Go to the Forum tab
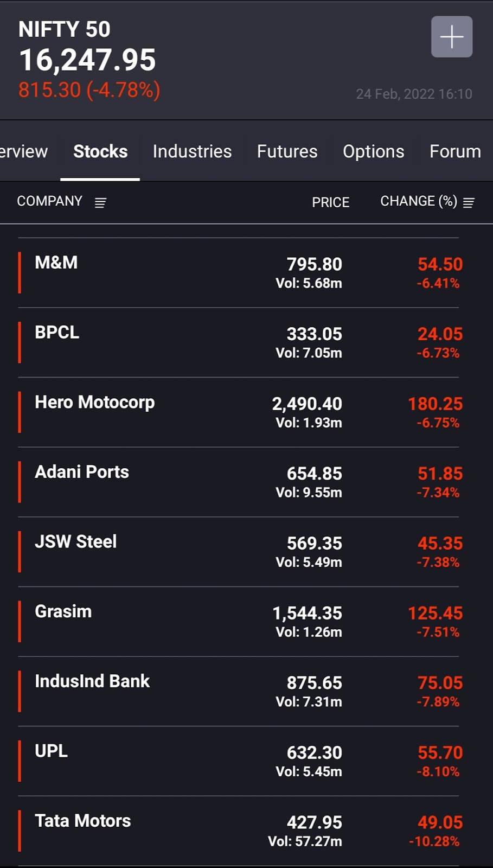 point(455,151)
